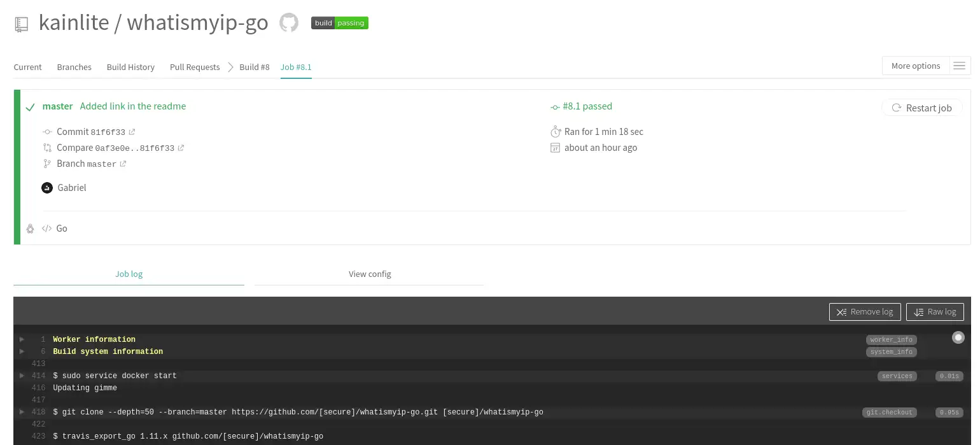980x445 pixels.
Task: Click log line number 423
Action: click(x=38, y=436)
